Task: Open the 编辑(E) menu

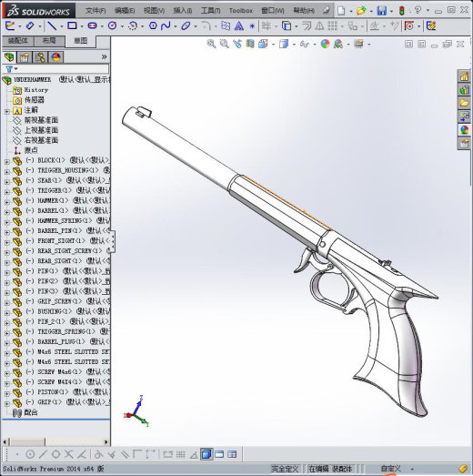Action: click(125, 11)
